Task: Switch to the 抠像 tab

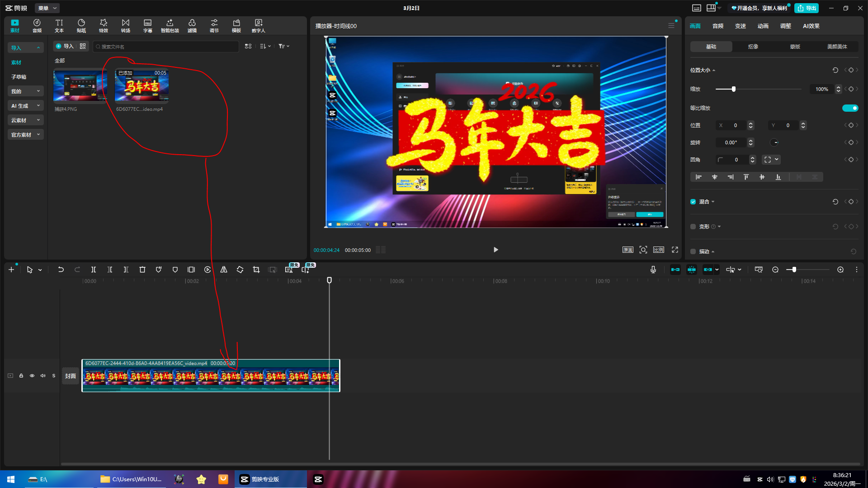Action: pos(752,46)
